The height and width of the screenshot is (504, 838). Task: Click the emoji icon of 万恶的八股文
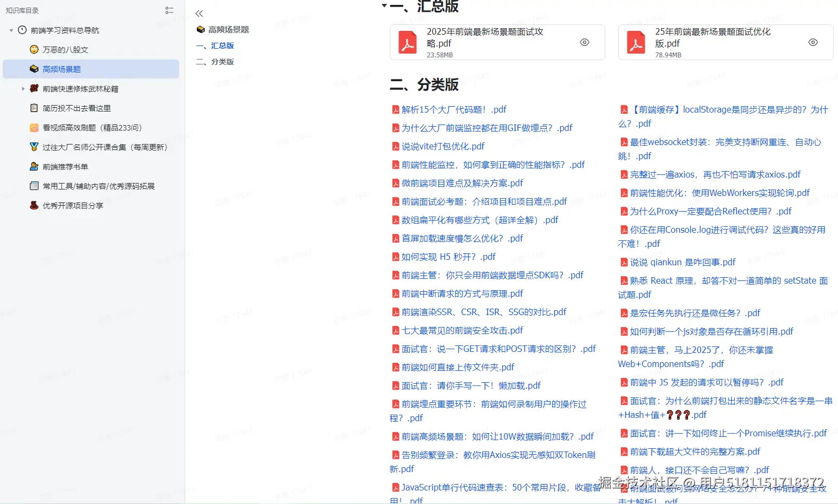pyautogui.click(x=34, y=49)
